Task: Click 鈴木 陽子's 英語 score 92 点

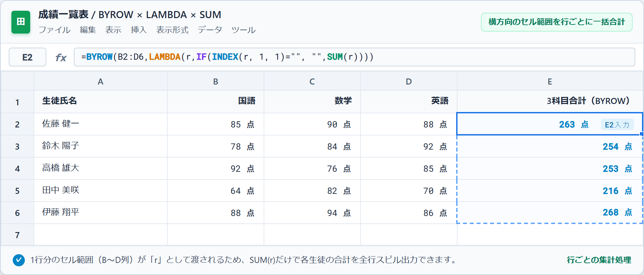Action: [x=409, y=146]
